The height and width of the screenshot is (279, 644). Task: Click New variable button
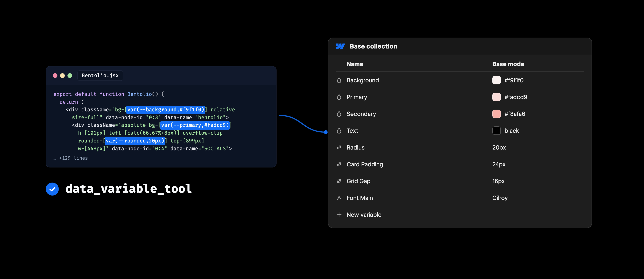tap(359, 215)
